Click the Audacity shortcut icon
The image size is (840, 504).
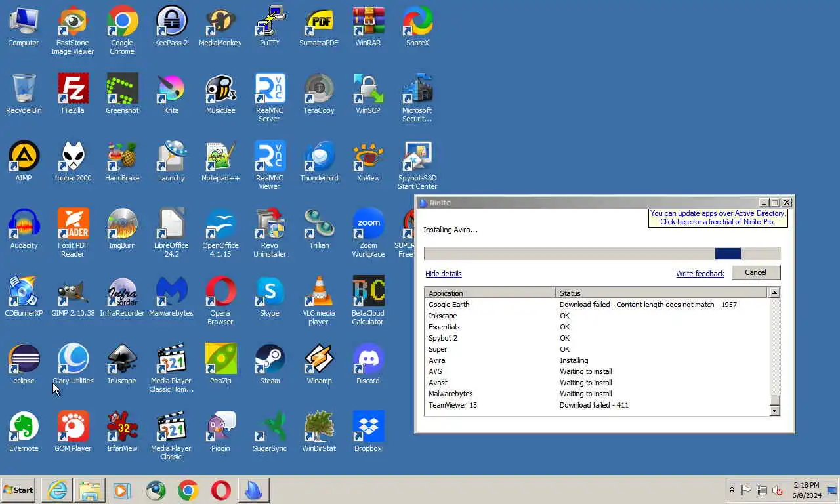click(24, 229)
